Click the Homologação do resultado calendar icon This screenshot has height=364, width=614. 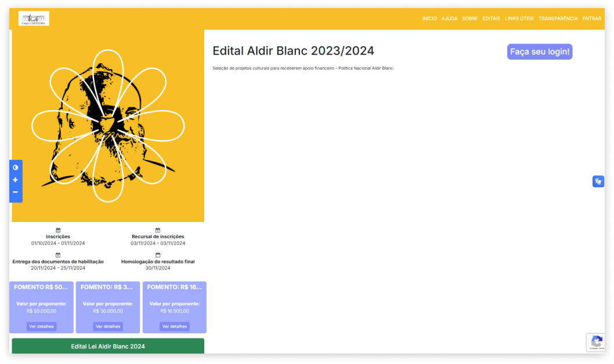pos(158,255)
